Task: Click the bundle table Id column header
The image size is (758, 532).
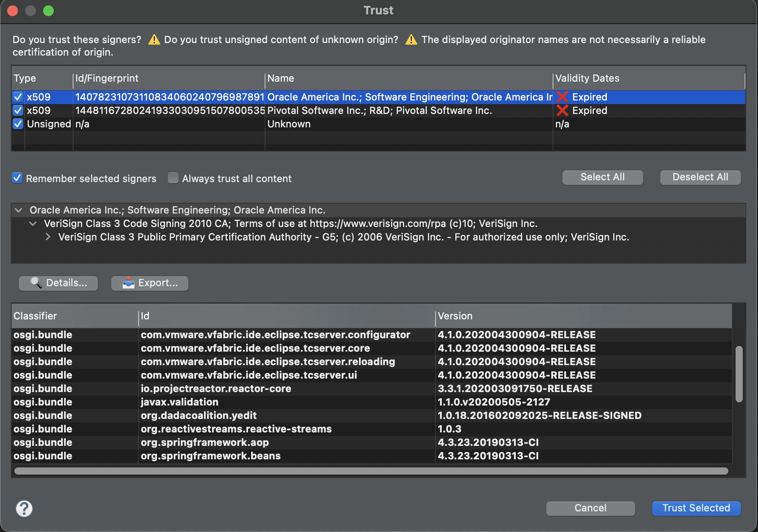Action: (287, 316)
